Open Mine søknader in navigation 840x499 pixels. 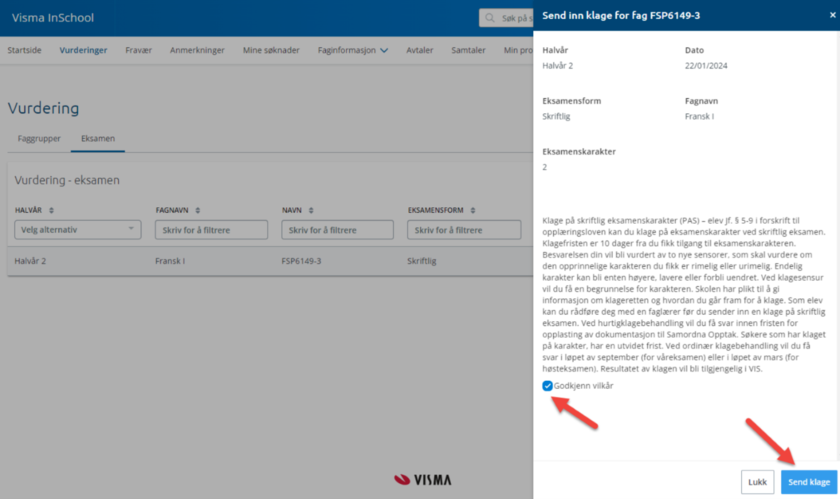pos(271,49)
